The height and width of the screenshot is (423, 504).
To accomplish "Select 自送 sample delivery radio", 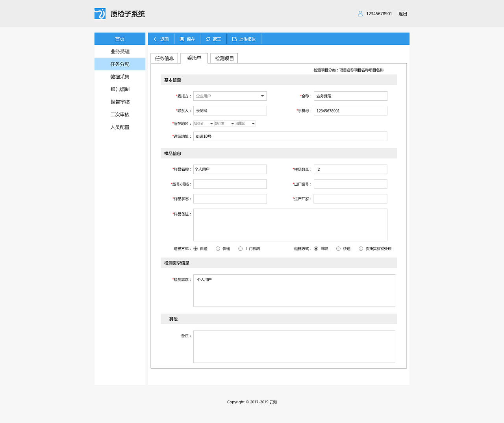I will click(196, 249).
